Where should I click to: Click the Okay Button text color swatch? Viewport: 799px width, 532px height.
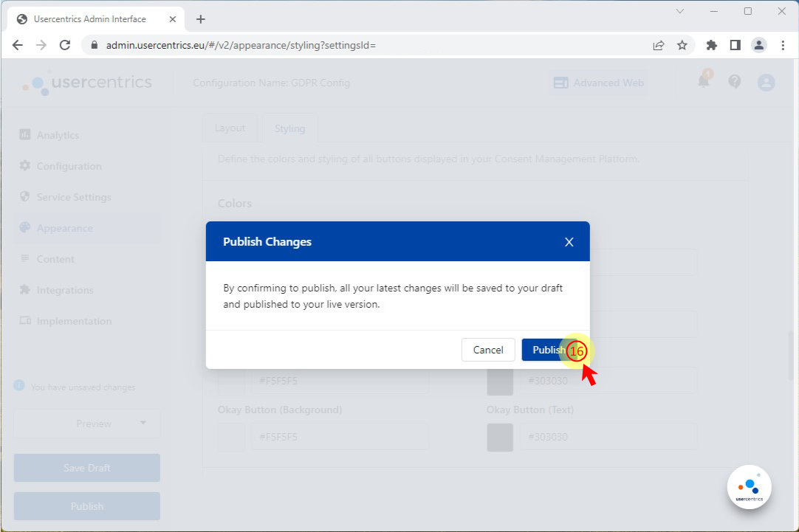click(x=500, y=437)
